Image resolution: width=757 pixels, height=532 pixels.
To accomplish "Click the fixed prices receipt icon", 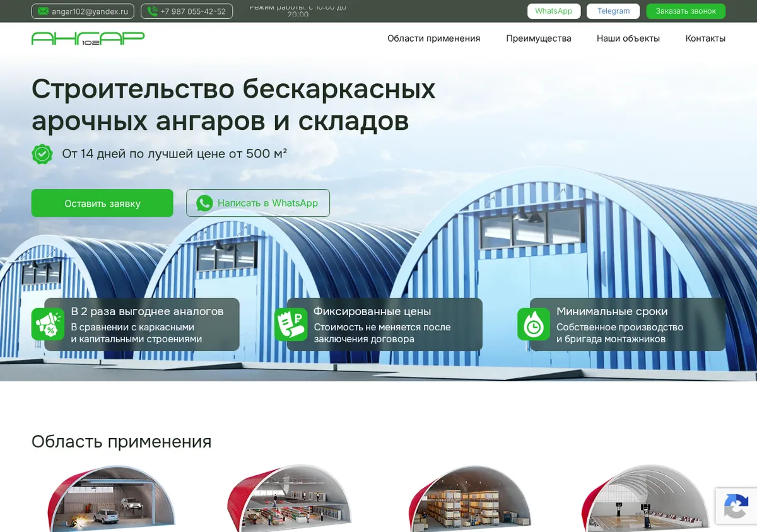I will pyautogui.click(x=291, y=324).
